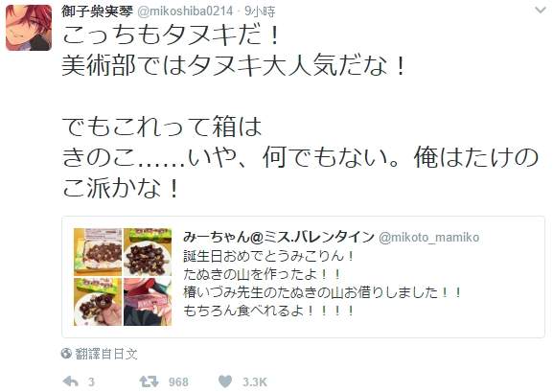Click the reply arrow icon
553x392 pixels.
pos(70,381)
